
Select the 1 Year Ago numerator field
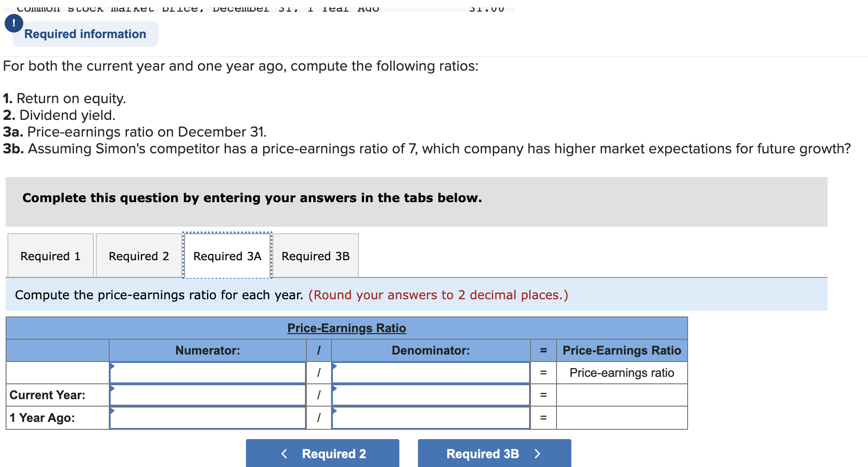[208, 418]
